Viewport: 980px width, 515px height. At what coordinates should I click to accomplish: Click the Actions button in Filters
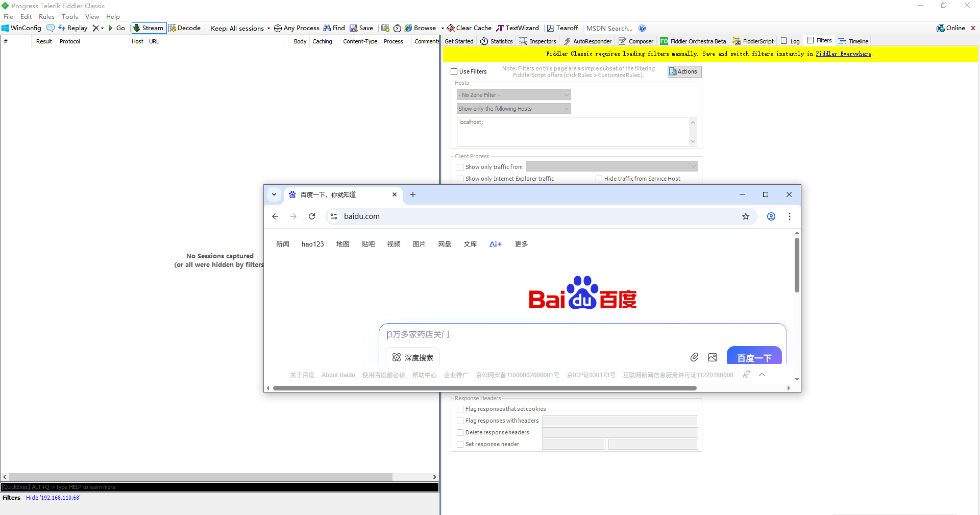point(684,71)
